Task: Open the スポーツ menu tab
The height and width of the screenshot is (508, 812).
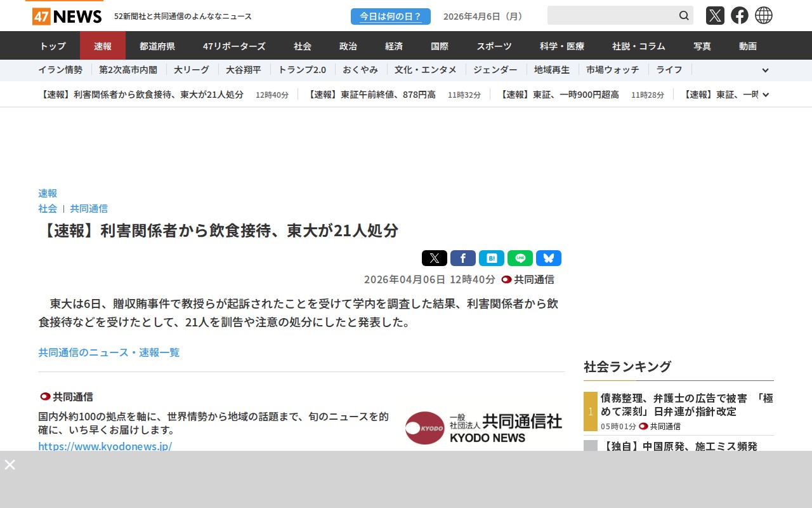Action: [494, 46]
